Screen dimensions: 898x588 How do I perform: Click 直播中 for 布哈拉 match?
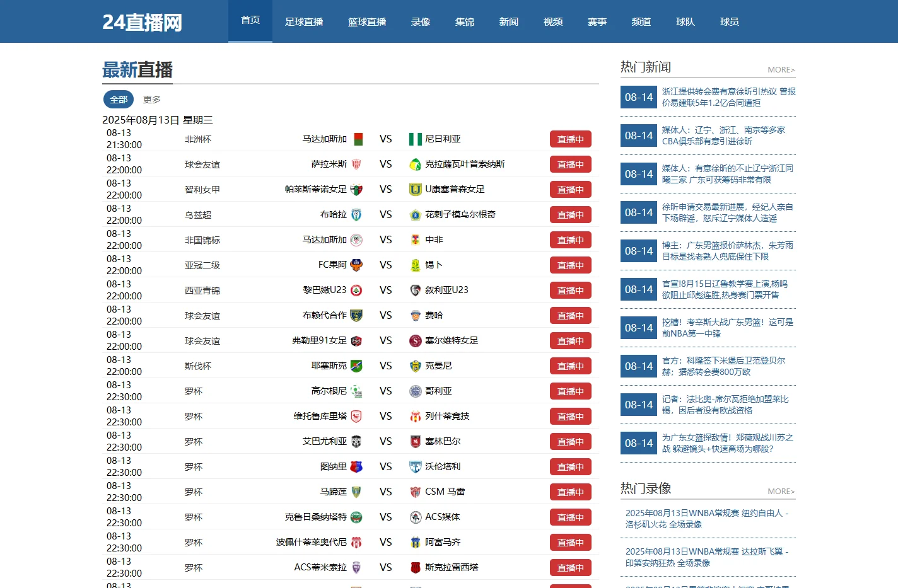[x=571, y=215]
